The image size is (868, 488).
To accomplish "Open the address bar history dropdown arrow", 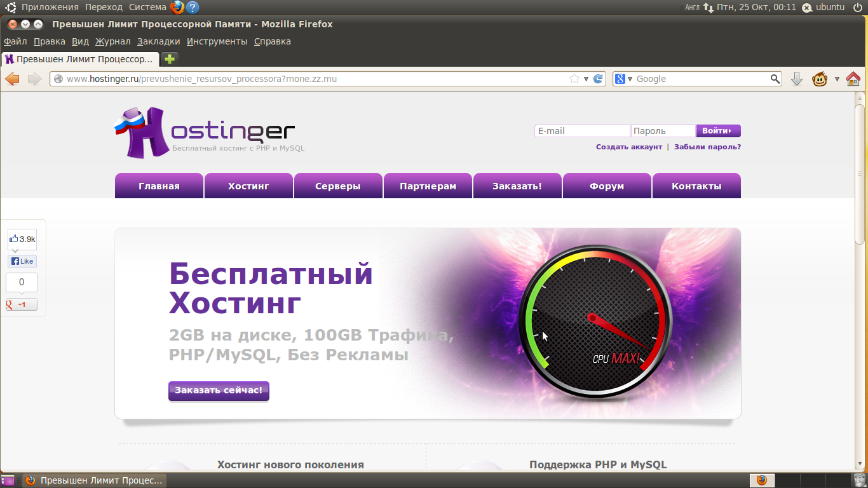I will (x=586, y=79).
